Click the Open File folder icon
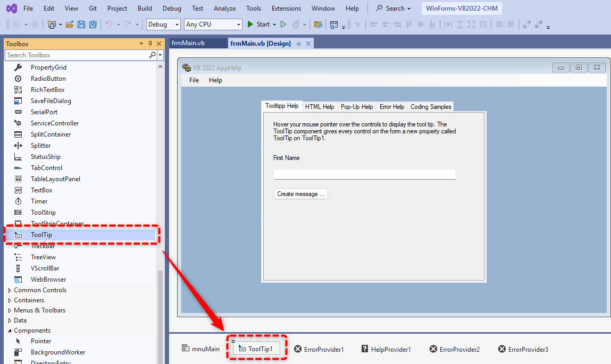 click(70, 24)
